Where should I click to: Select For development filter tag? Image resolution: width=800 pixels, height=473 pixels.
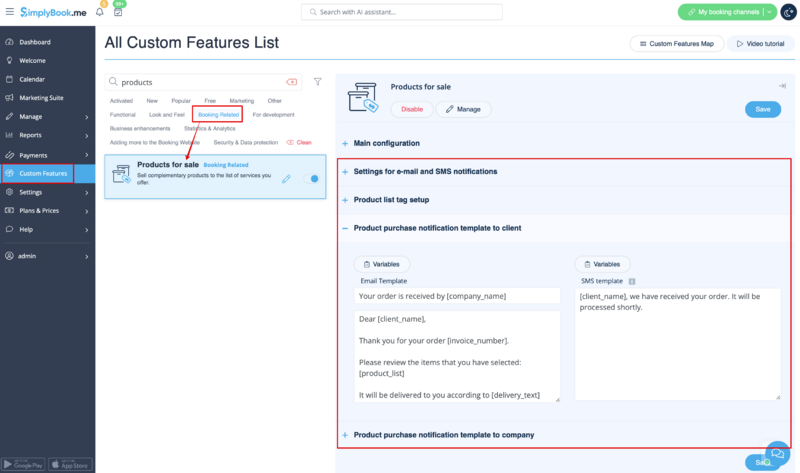click(x=273, y=115)
